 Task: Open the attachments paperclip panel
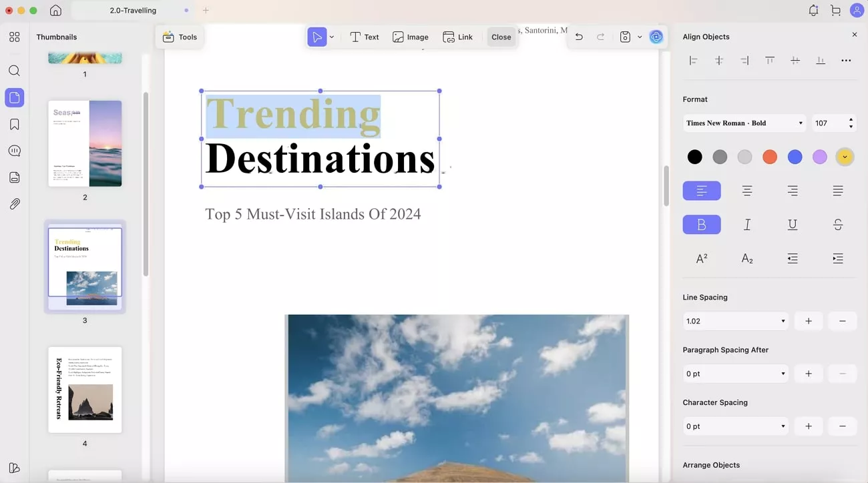coord(14,204)
